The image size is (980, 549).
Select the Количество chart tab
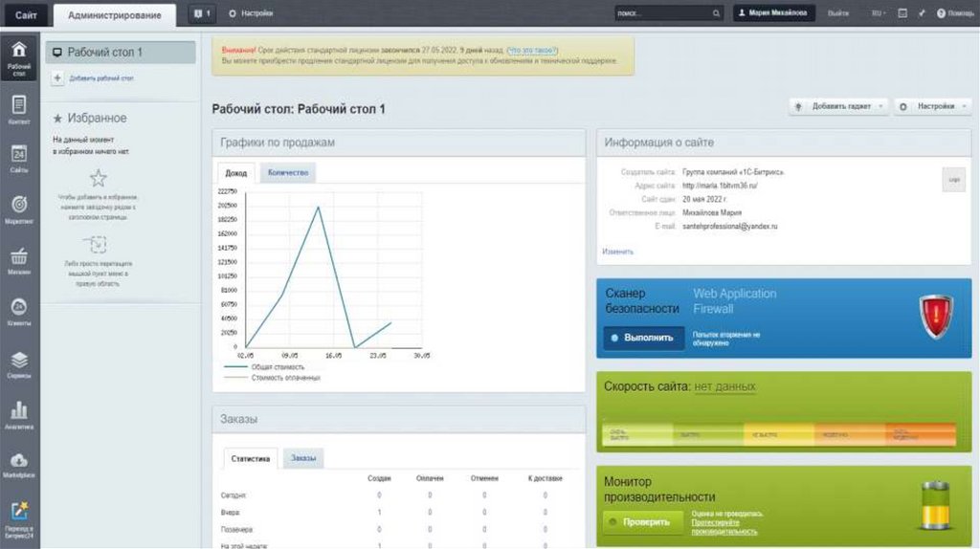(x=288, y=172)
